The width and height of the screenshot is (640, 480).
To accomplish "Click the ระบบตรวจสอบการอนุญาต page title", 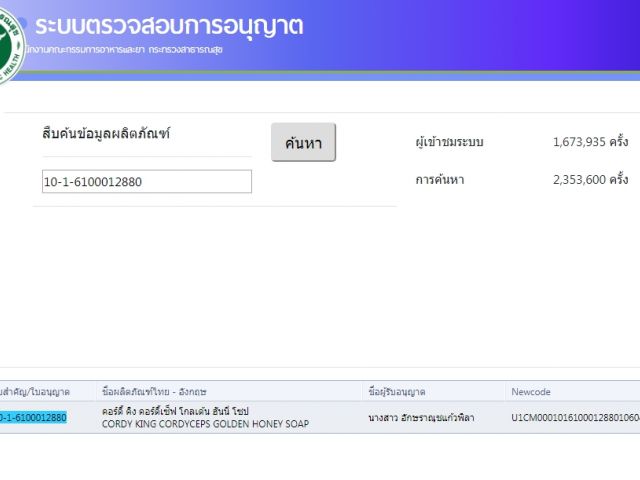I will pos(168,26).
